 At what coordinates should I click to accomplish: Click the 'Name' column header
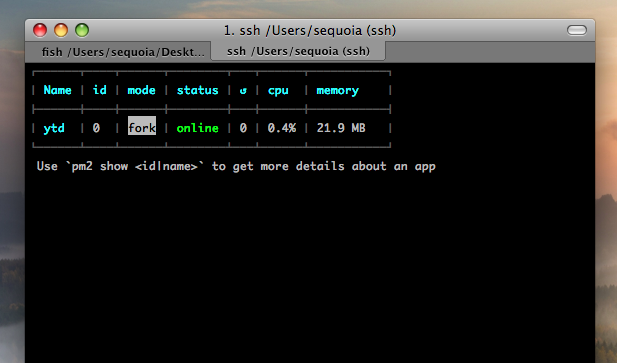click(57, 90)
